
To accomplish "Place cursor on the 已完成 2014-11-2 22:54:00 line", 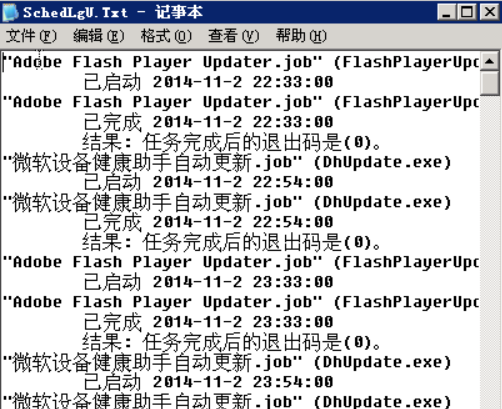I will (208, 222).
